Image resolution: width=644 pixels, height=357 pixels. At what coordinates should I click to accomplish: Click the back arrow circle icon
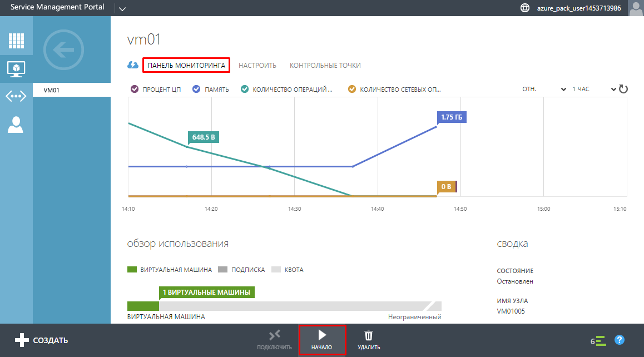63,51
